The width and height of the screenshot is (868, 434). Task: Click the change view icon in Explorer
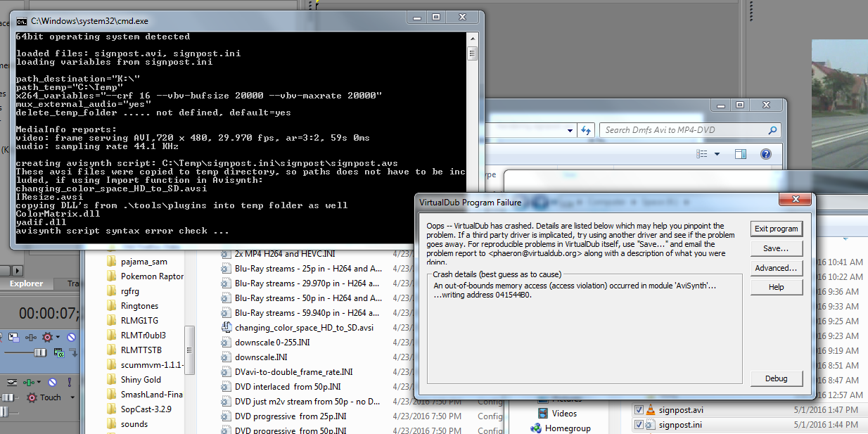click(x=701, y=154)
